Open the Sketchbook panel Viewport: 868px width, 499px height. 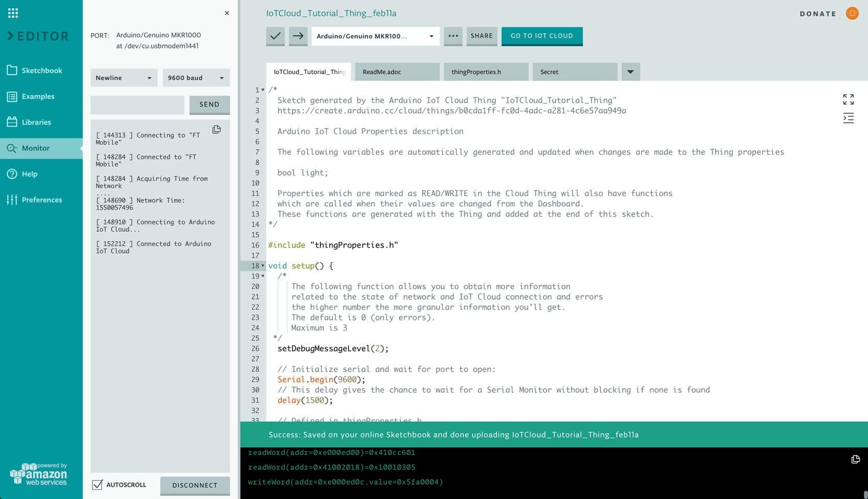pyautogui.click(x=41, y=70)
